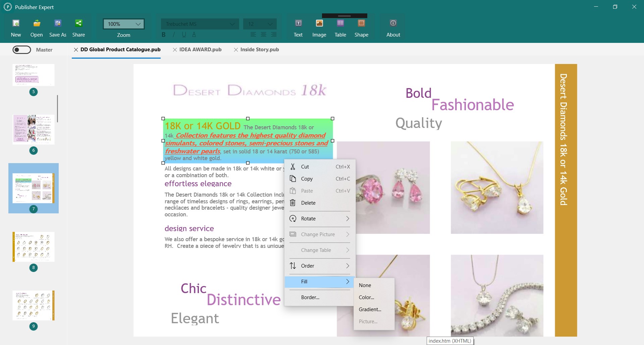Click the Save As disk icon
Viewport: 644px width, 345px height.
(x=58, y=23)
